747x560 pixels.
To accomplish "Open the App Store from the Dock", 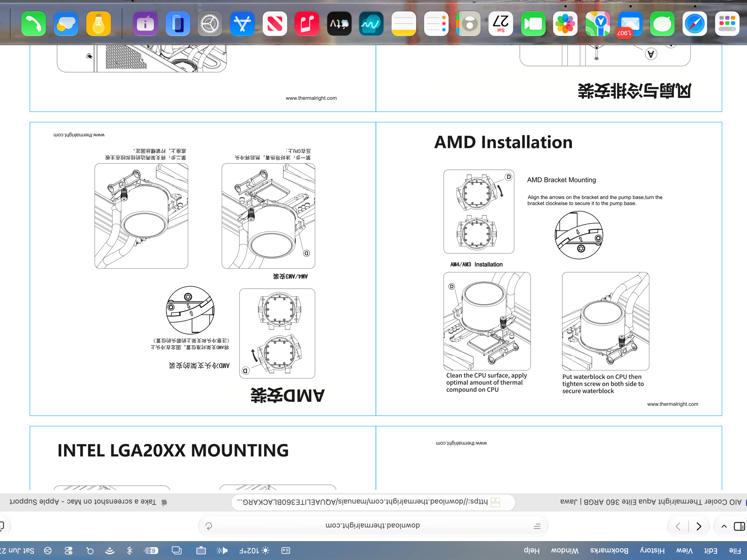I will (242, 24).
